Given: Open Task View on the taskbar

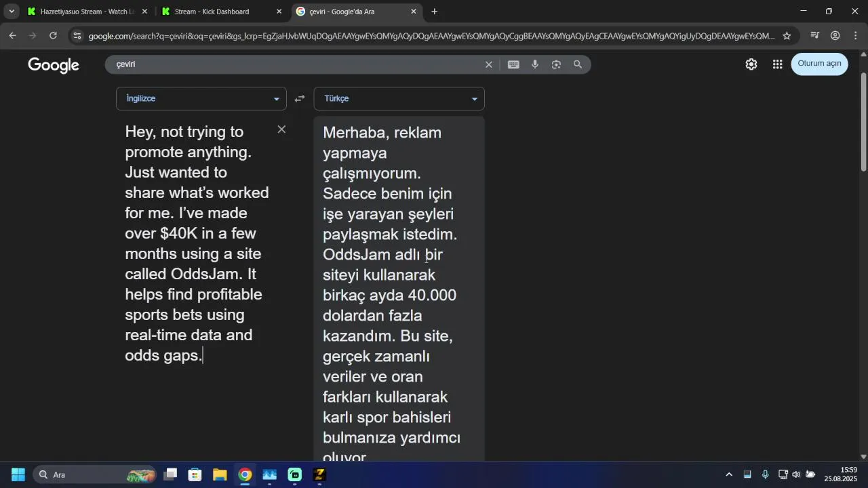Looking at the screenshot, I should tap(171, 474).
